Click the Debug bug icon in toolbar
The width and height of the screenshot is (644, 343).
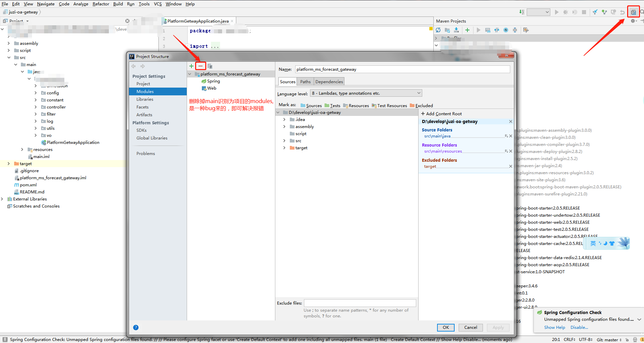point(565,12)
